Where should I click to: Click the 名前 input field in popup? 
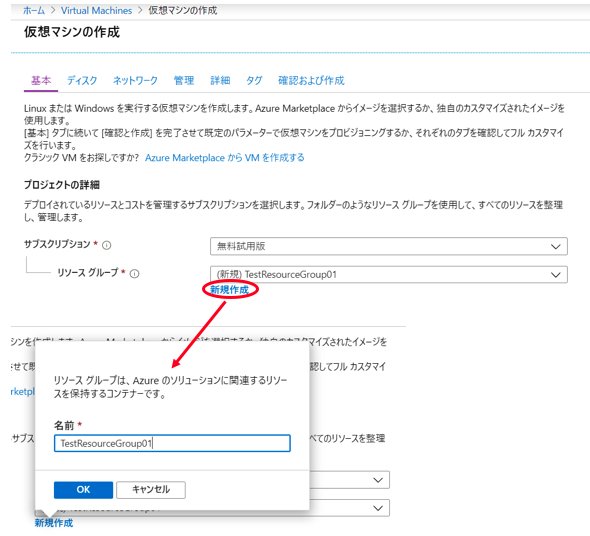(172, 443)
